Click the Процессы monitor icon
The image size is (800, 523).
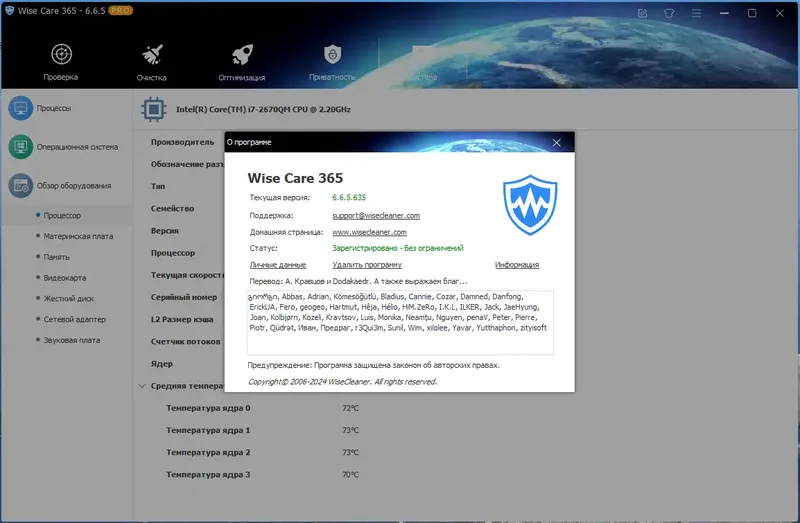point(20,108)
